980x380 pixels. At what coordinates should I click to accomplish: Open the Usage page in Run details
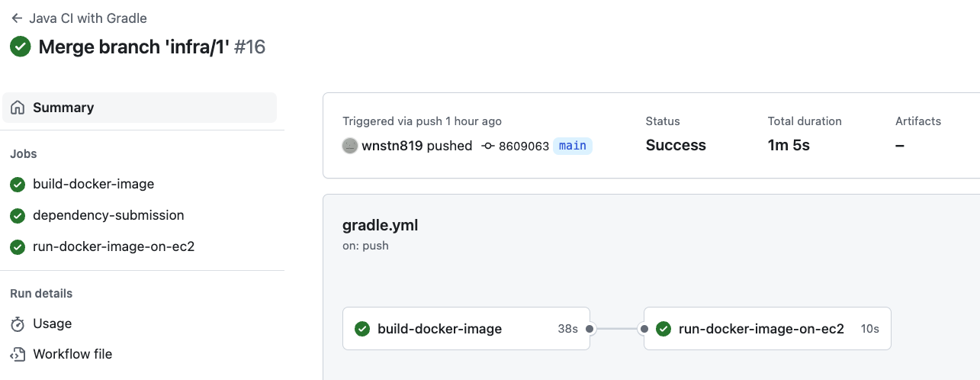(53, 324)
